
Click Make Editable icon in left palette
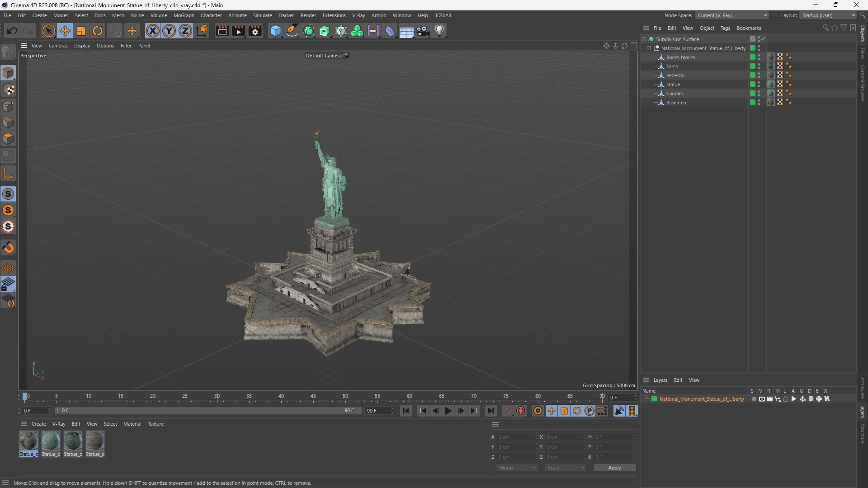point(8,52)
